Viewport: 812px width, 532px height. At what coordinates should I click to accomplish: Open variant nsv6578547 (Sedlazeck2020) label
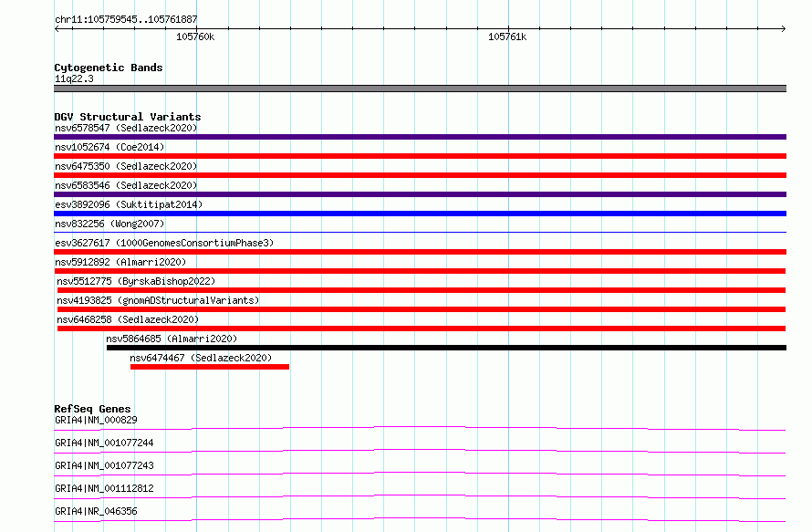(126, 128)
